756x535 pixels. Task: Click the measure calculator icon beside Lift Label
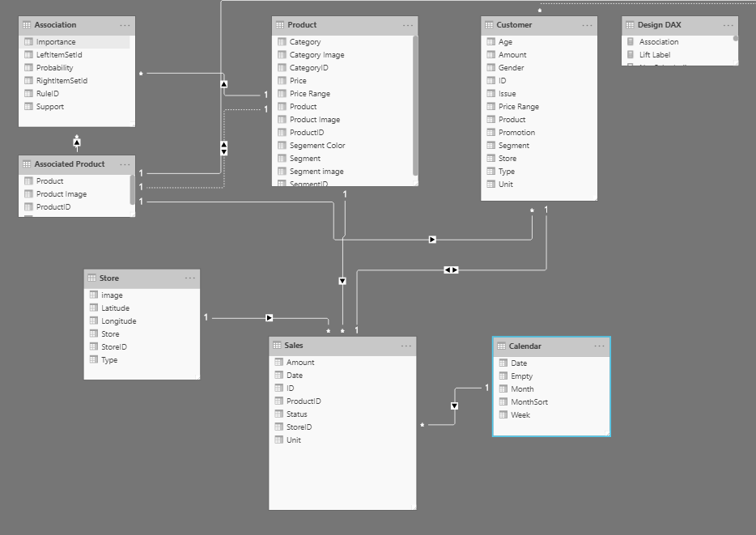coord(631,54)
